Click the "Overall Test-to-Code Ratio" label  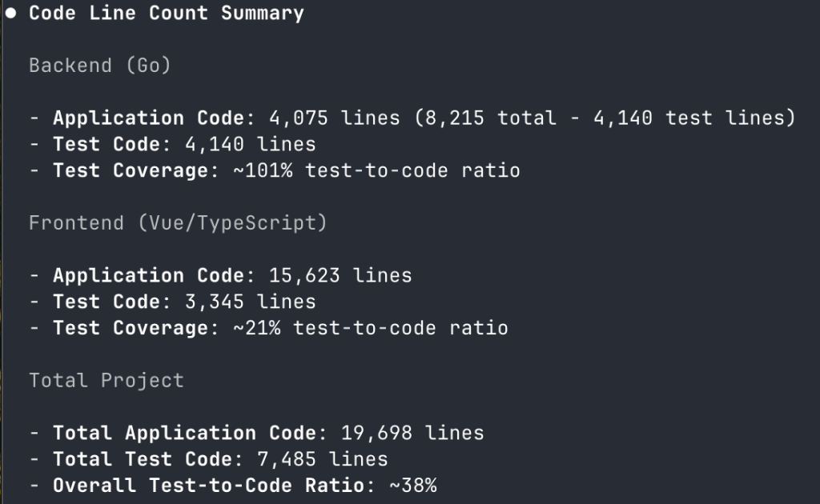(x=208, y=486)
